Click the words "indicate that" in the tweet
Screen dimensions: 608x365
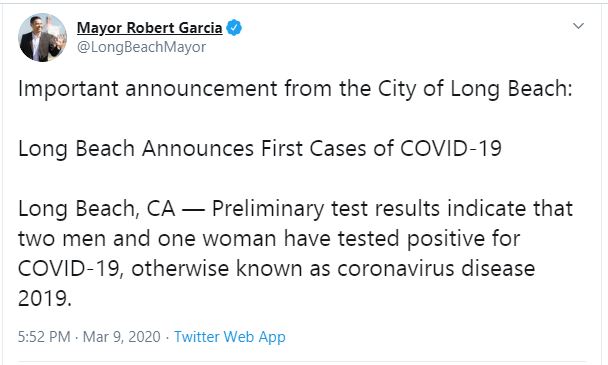pos(510,208)
